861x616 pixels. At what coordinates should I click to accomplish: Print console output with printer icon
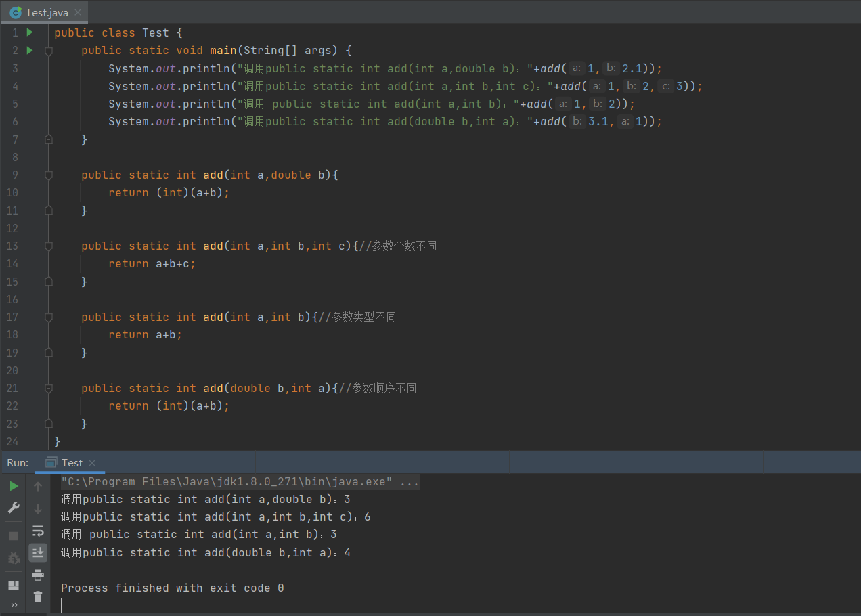pos(38,575)
